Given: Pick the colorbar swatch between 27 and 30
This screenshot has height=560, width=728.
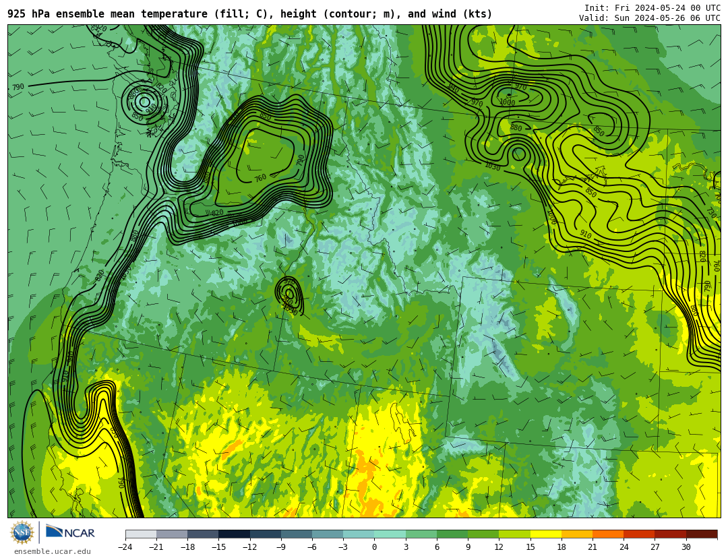Looking at the screenshot, I should [670, 534].
